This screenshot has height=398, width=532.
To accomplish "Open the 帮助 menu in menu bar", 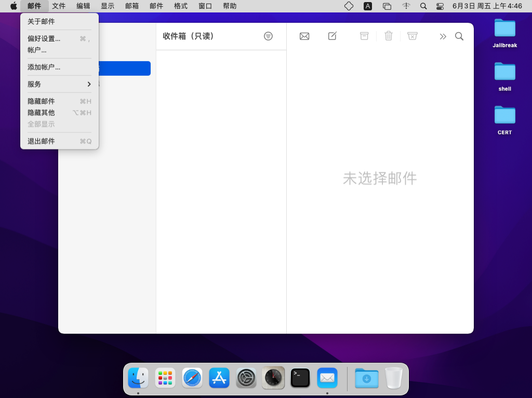I will [x=230, y=6].
